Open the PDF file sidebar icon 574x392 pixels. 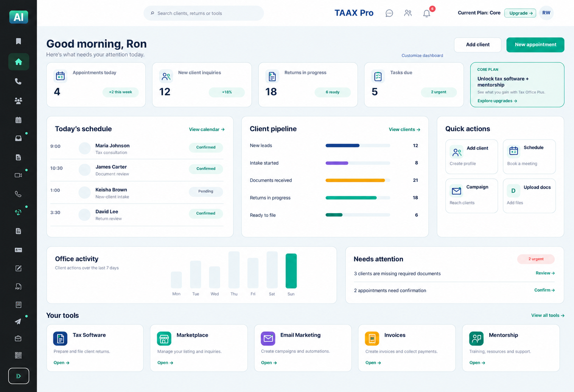point(18,287)
